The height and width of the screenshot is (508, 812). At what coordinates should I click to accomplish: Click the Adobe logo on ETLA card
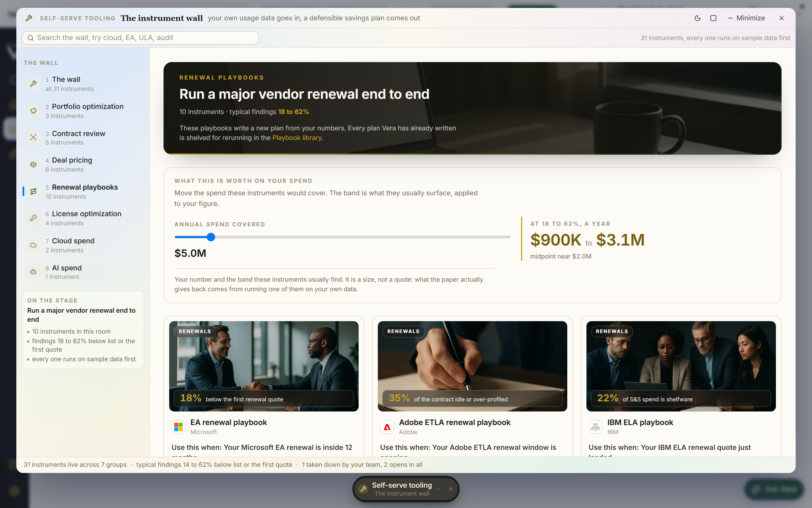coord(387,427)
